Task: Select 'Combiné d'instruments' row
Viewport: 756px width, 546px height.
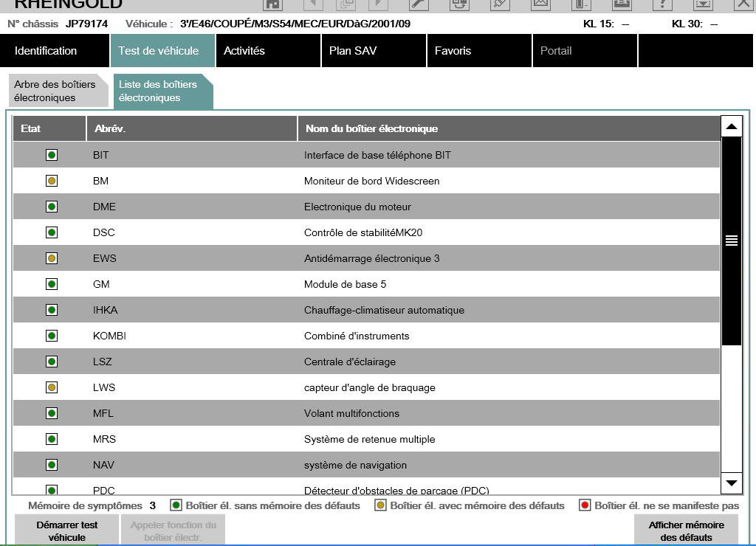Action: tap(366, 336)
